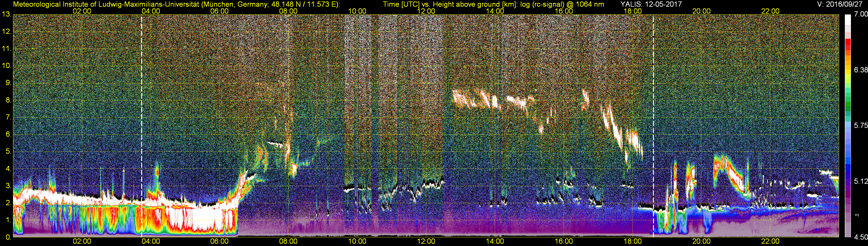The width and height of the screenshot is (868, 246).
Task: Click the 12:00 label on the bottom time axis
Action: (x=426, y=241)
